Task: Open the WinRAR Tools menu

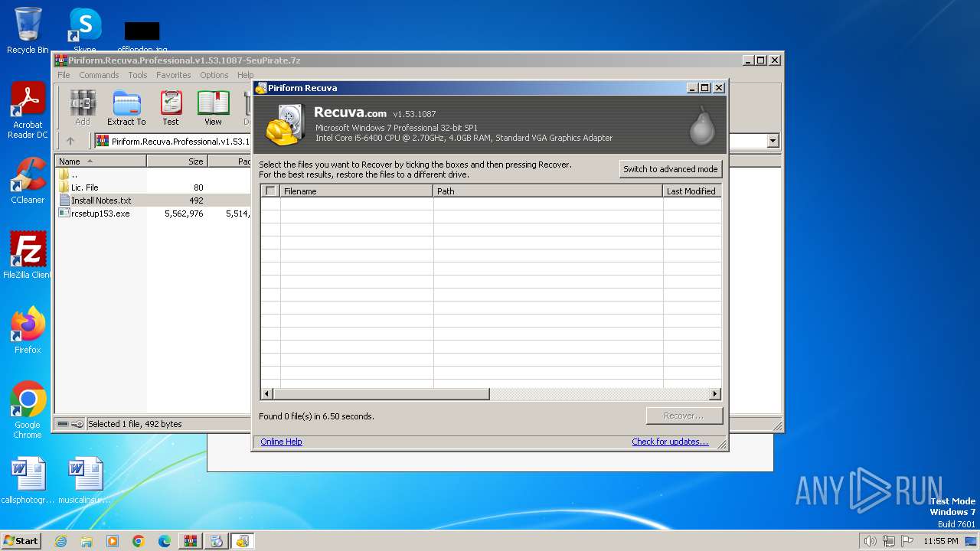Action: pyautogui.click(x=138, y=75)
